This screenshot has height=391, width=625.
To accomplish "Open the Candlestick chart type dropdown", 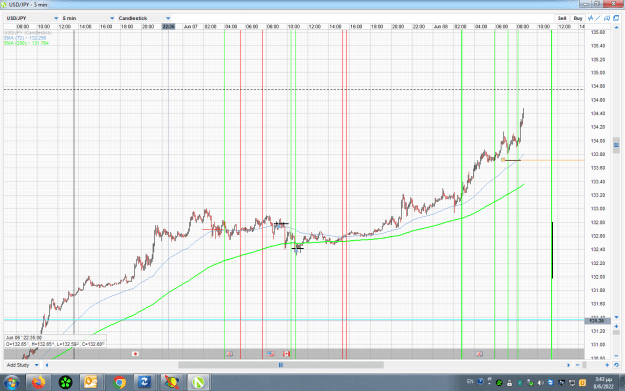I will coord(144,18).
